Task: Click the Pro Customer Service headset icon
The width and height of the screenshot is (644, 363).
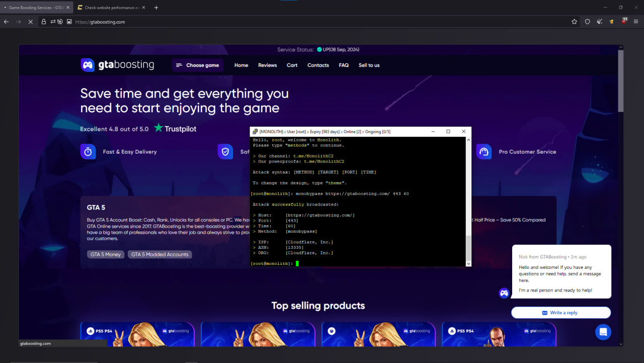Action: 484,152
